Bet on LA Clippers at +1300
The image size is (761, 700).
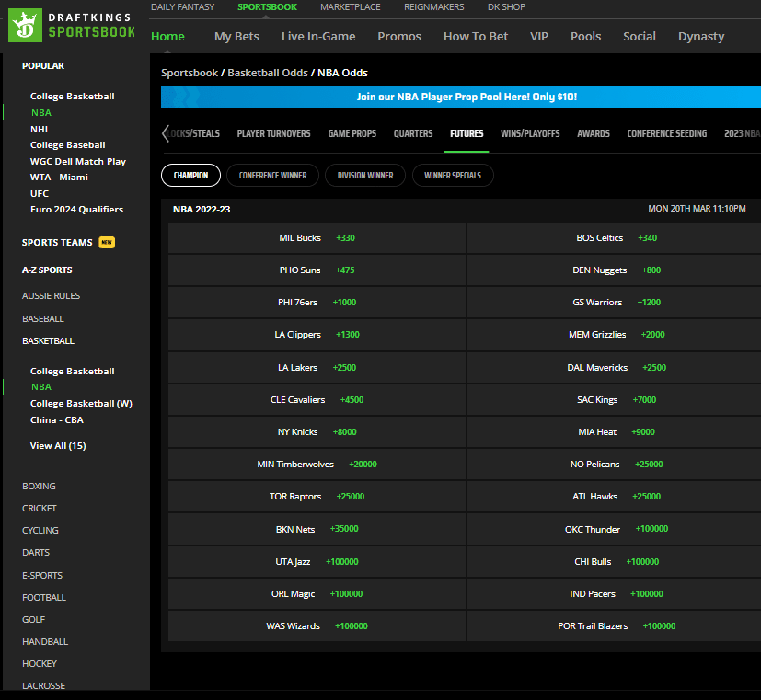[317, 335]
